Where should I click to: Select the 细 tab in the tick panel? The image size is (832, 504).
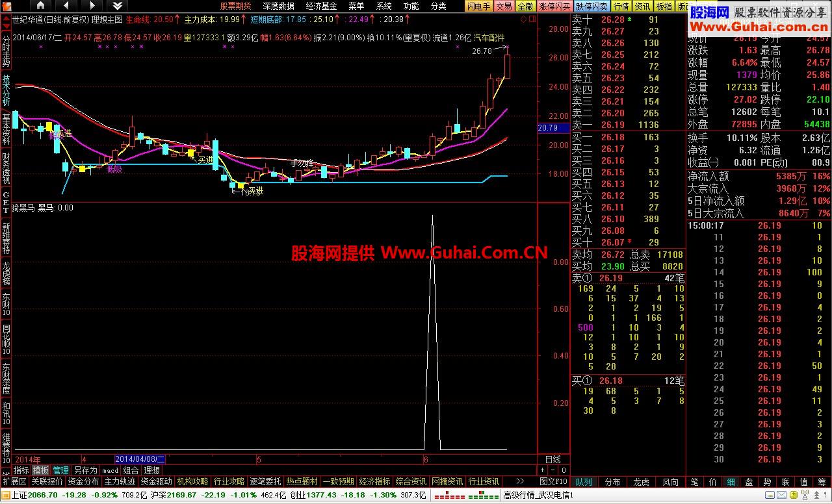731,482
